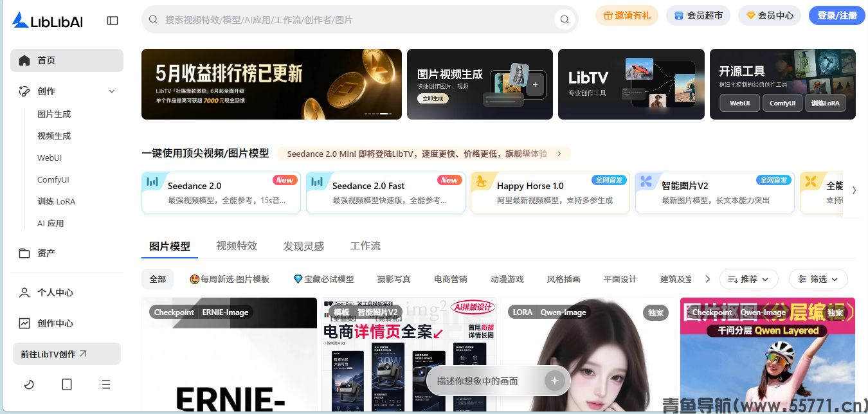This screenshot has width=868, height=414.
Task: Open the sidebar WebUI entry
Action: coord(50,158)
